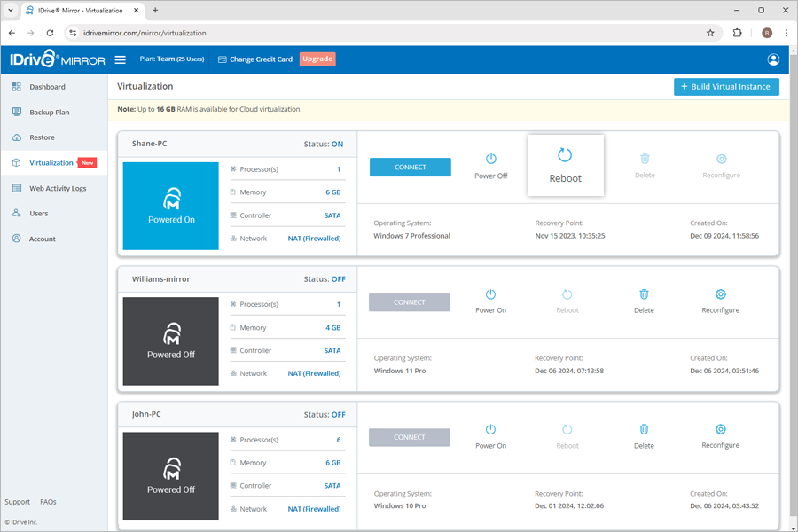Click Williams-mirror memory value 4 GB
This screenshot has height=532, width=798.
(332, 328)
